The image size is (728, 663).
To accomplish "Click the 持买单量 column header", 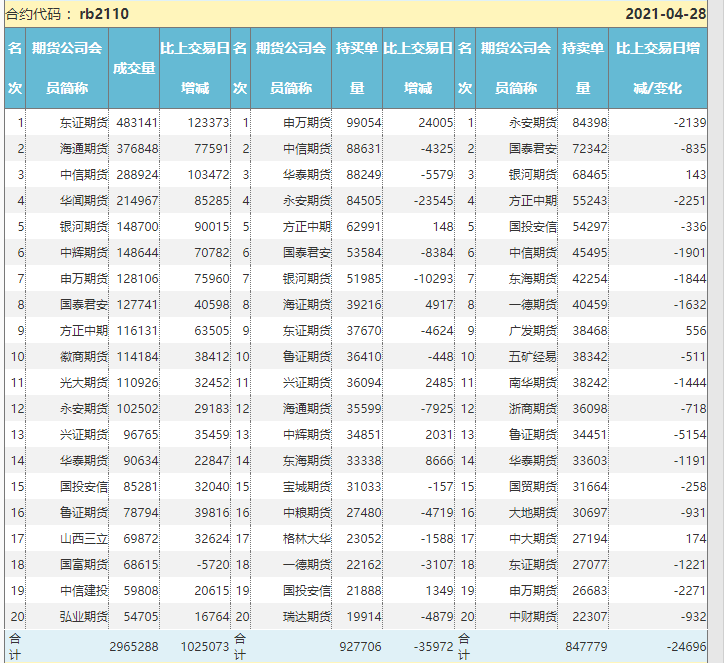I will tap(357, 68).
